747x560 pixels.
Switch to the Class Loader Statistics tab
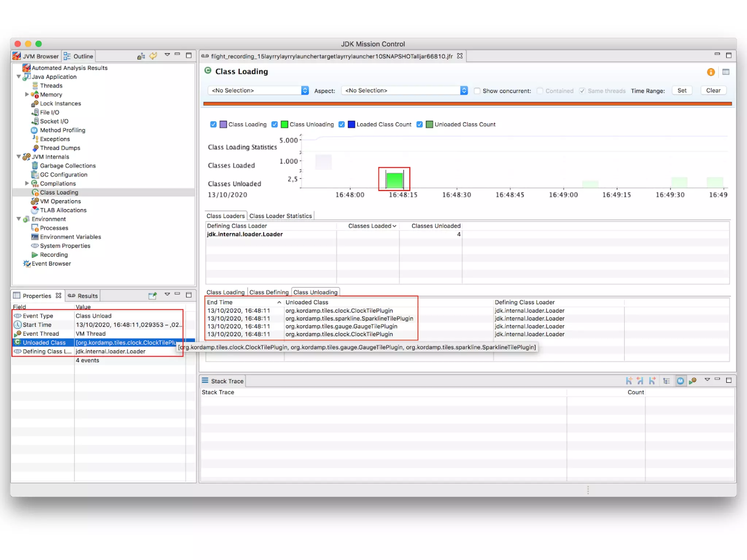pyautogui.click(x=280, y=216)
